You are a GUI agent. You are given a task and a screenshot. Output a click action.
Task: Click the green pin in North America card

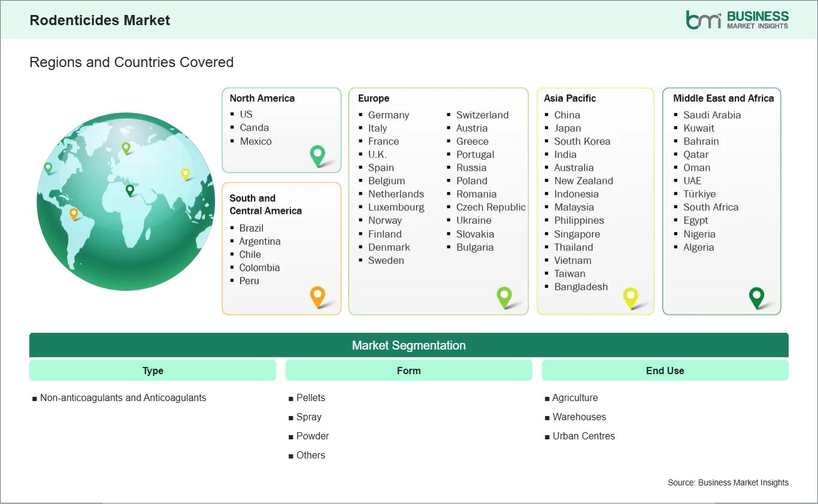pyautogui.click(x=317, y=155)
